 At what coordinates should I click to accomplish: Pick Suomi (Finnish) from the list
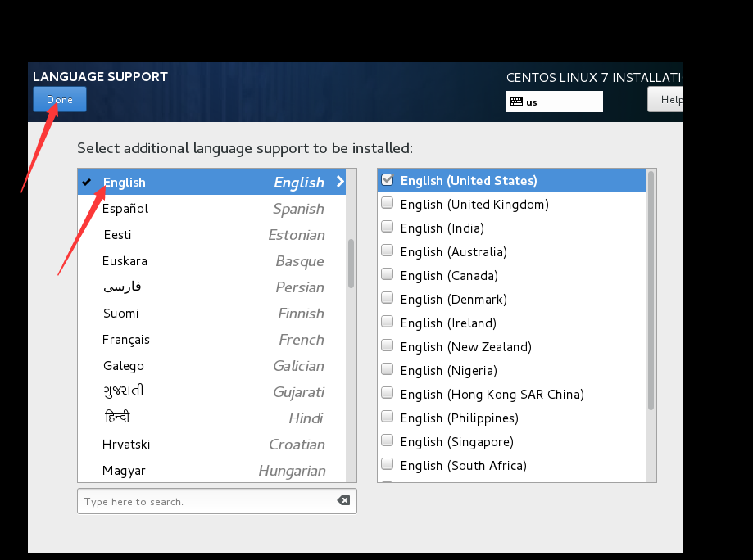click(x=211, y=313)
